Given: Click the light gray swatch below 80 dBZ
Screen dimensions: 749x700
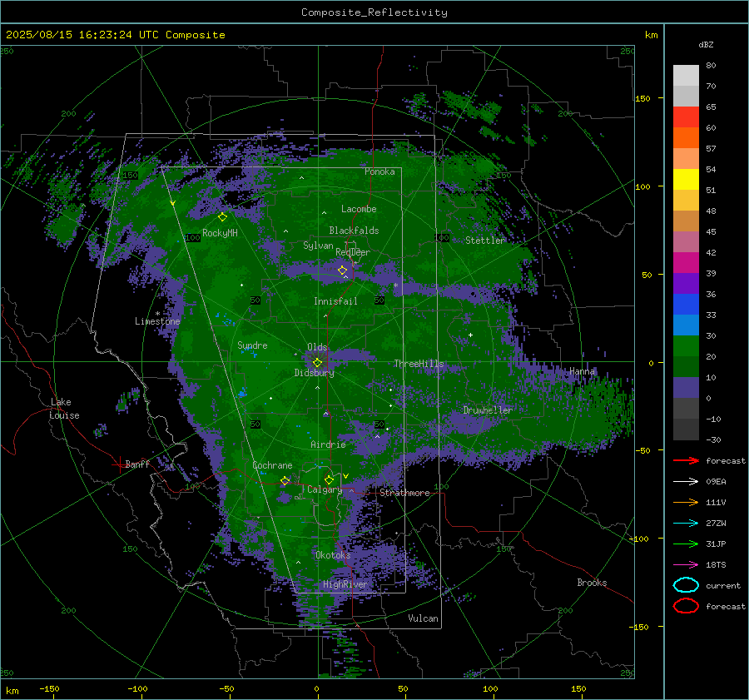Looking at the screenshot, I should point(686,75).
